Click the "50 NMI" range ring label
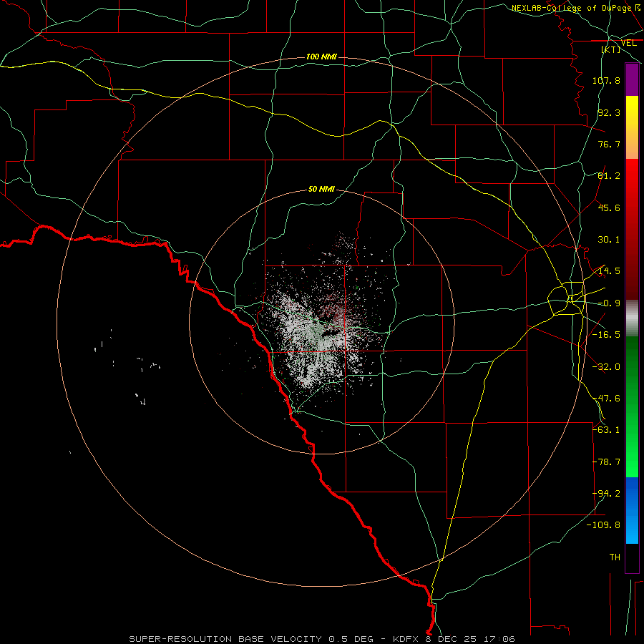Screen dimensions: 644x644 tap(321, 190)
